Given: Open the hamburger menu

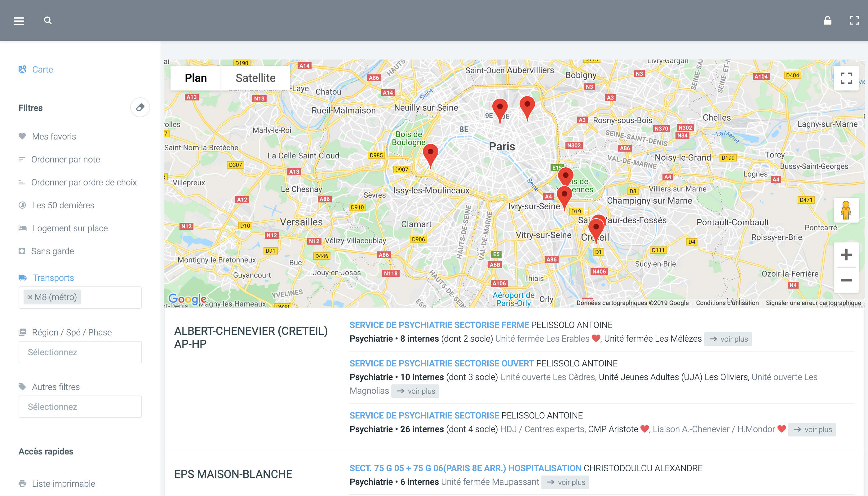Looking at the screenshot, I should point(19,21).
